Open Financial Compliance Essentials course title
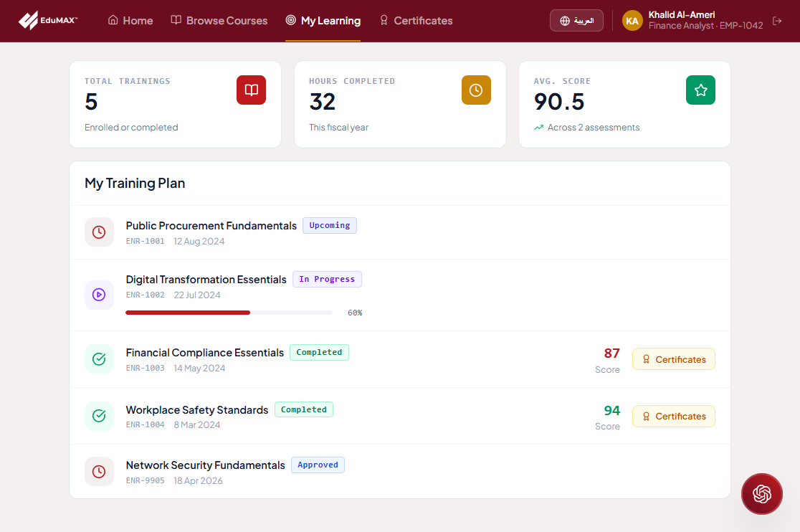 pos(204,353)
